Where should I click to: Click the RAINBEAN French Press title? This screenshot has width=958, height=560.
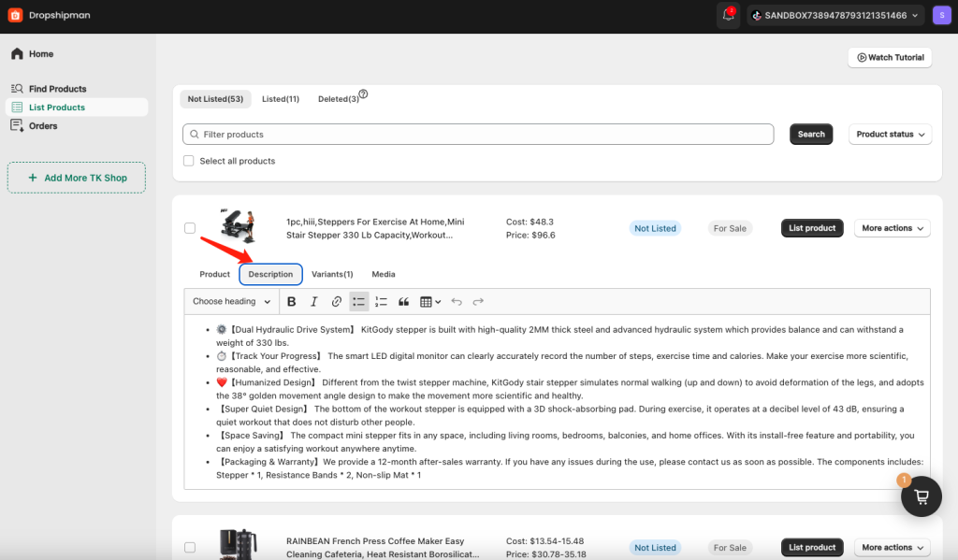pos(383,548)
